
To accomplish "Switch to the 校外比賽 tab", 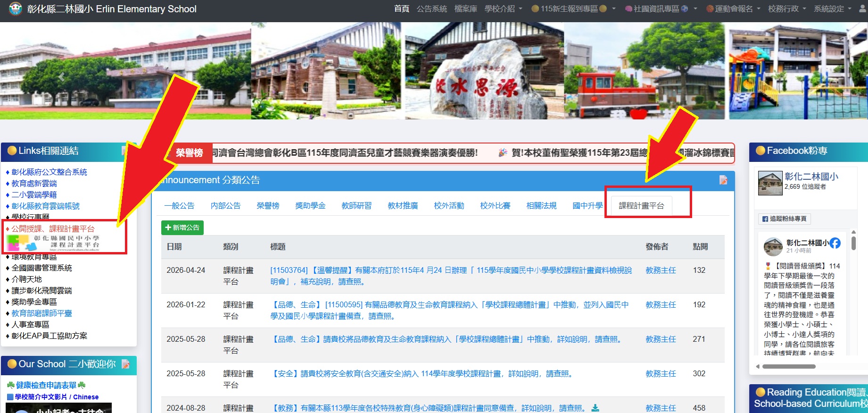I will click(x=495, y=206).
